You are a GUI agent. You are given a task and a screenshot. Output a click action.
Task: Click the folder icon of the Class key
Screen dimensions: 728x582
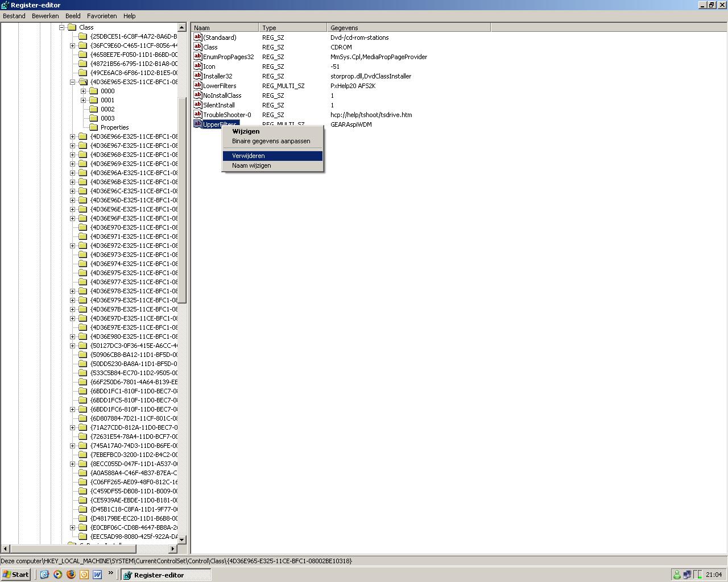pyautogui.click(x=72, y=27)
